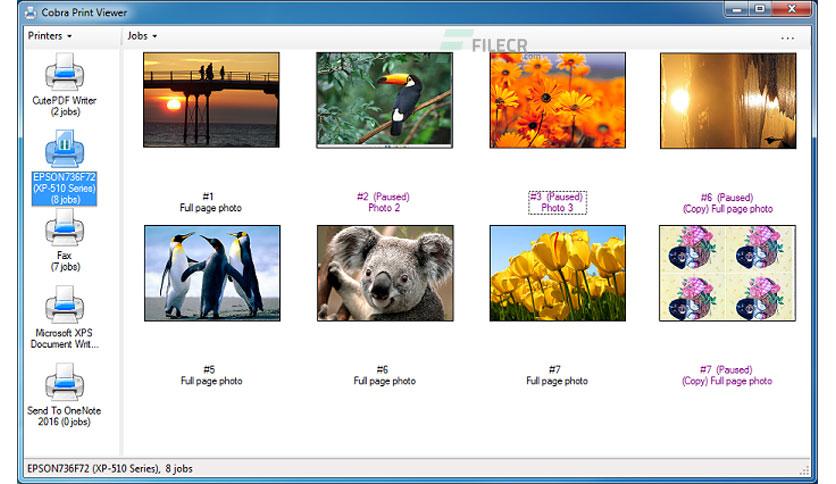836x484 pixels.
Task: Select the golden cave thumbnail paused job #6
Action: pyautogui.click(x=728, y=100)
